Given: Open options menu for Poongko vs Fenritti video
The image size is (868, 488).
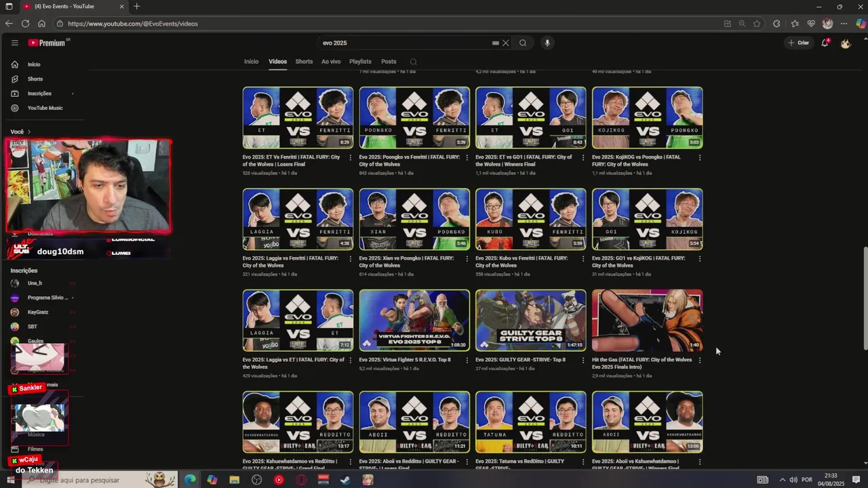Looking at the screenshot, I should point(467,157).
